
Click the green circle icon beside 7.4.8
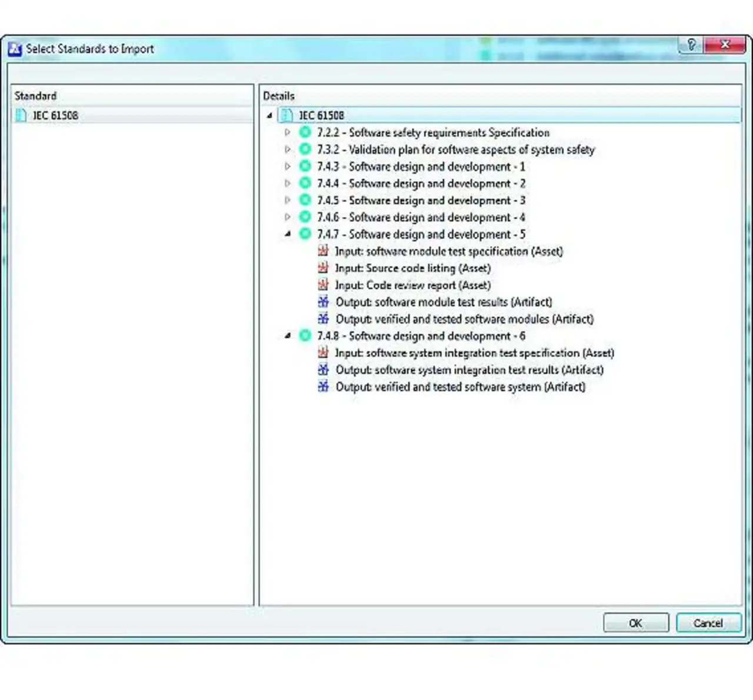(x=305, y=336)
